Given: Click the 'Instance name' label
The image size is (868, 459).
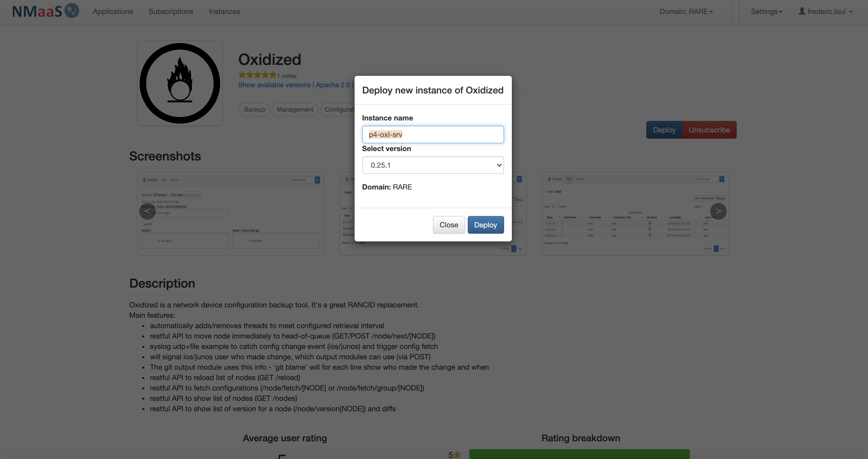Looking at the screenshot, I should (388, 118).
